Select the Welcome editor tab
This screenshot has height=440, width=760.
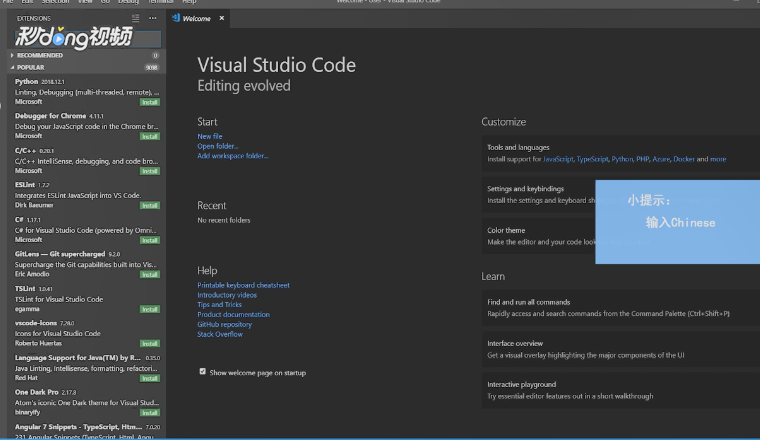pos(196,18)
